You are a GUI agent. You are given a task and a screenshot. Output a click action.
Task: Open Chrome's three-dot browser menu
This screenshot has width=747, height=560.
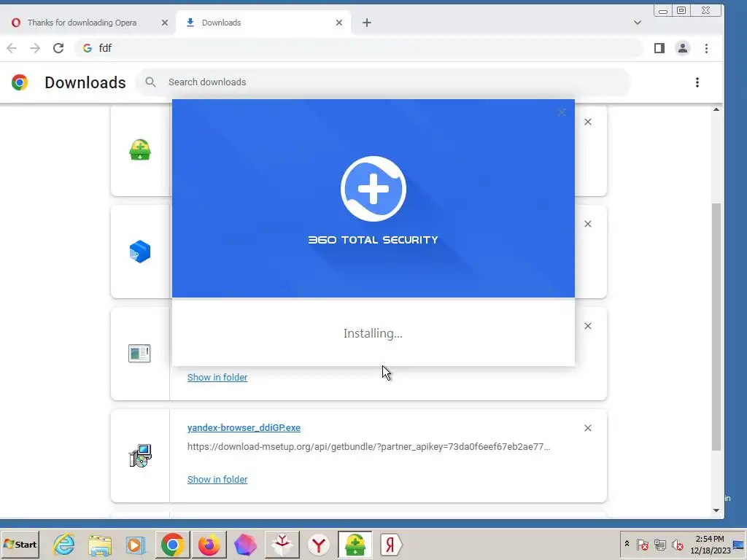tap(706, 48)
